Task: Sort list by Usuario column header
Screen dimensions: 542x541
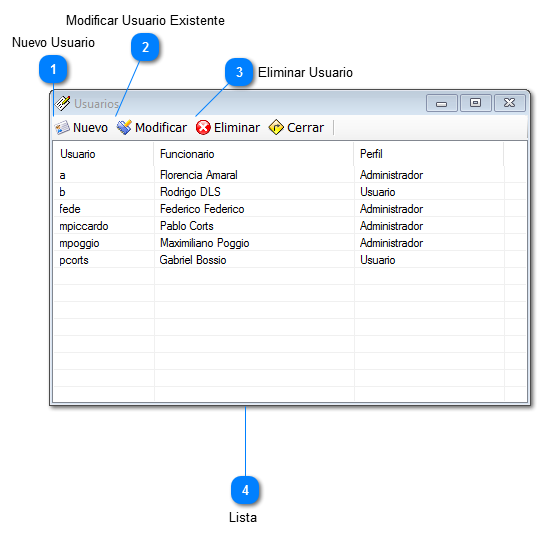Action: coord(103,154)
